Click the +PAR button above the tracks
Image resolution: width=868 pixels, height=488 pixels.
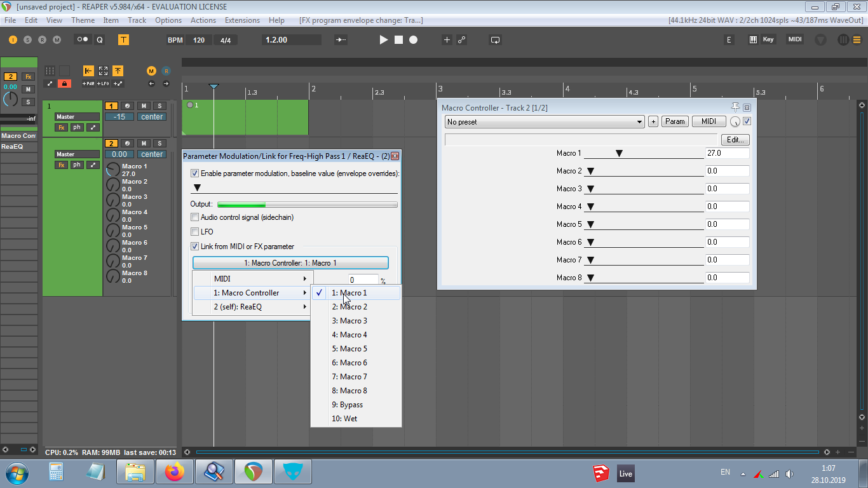[88, 83]
